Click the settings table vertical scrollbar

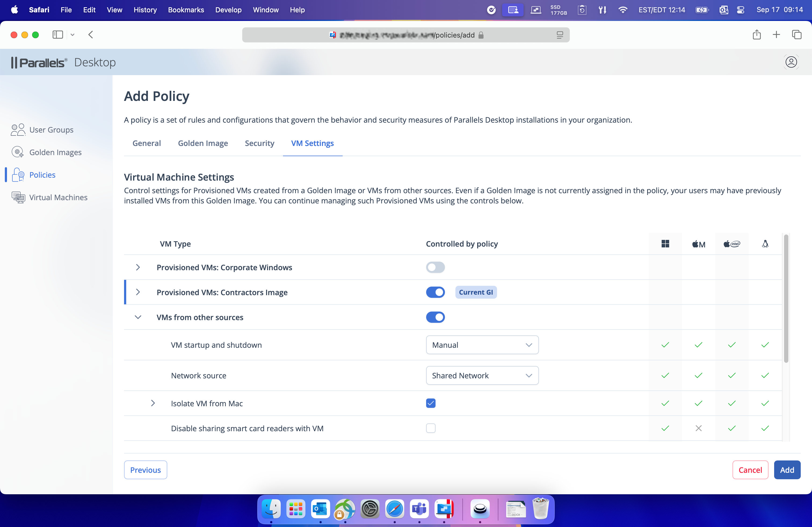coord(786,299)
